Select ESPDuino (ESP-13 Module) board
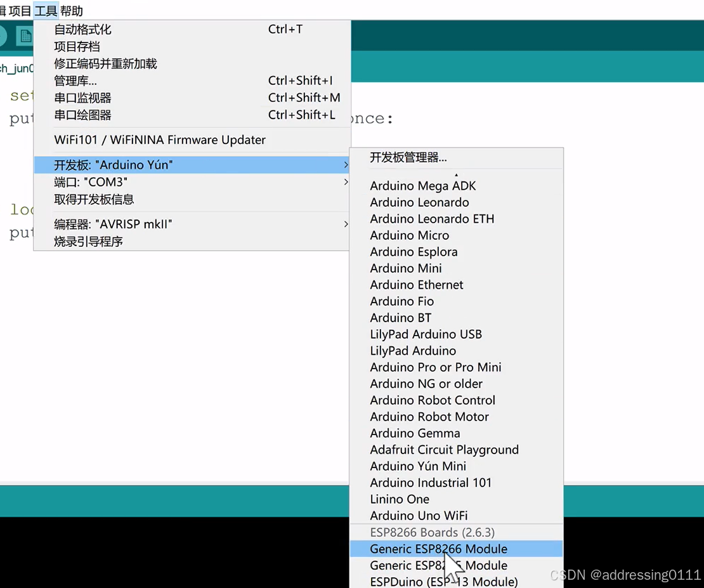 coord(456,582)
